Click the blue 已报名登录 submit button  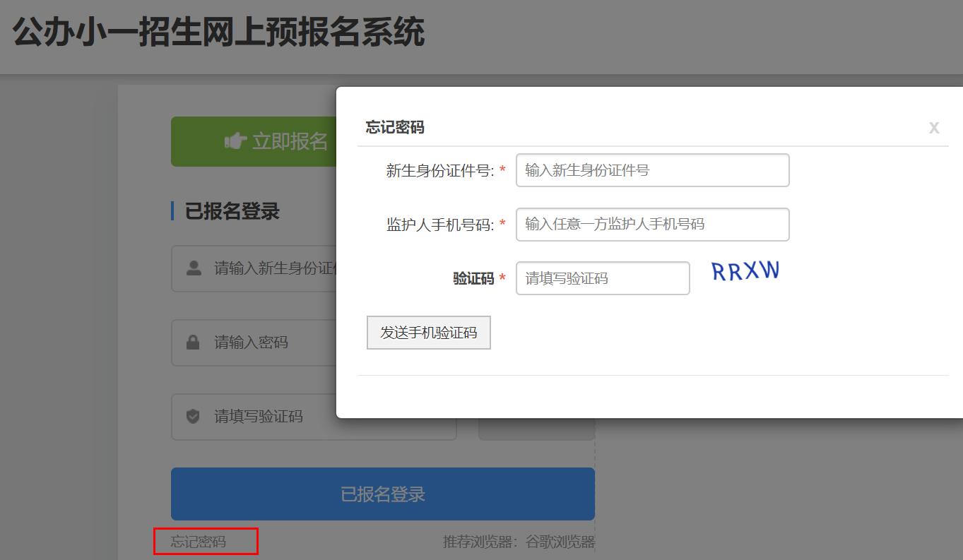[x=382, y=494]
